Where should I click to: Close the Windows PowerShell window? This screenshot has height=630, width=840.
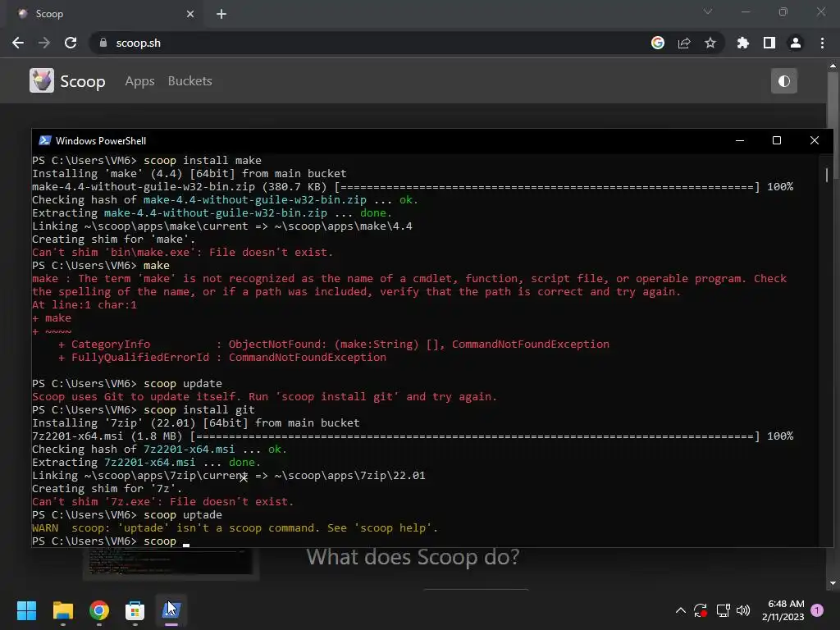click(815, 140)
